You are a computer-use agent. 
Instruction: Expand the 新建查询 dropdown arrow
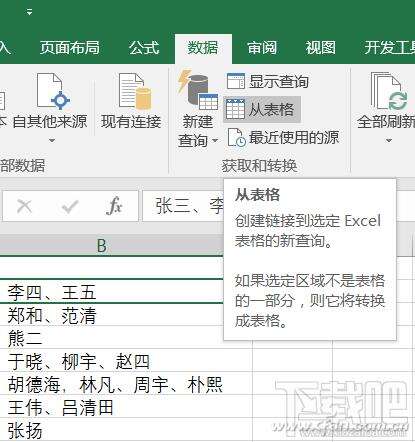[x=215, y=140]
